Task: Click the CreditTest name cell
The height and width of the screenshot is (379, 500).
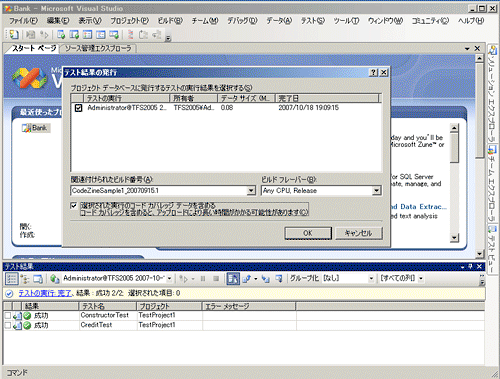Action: (x=108, y=325)
